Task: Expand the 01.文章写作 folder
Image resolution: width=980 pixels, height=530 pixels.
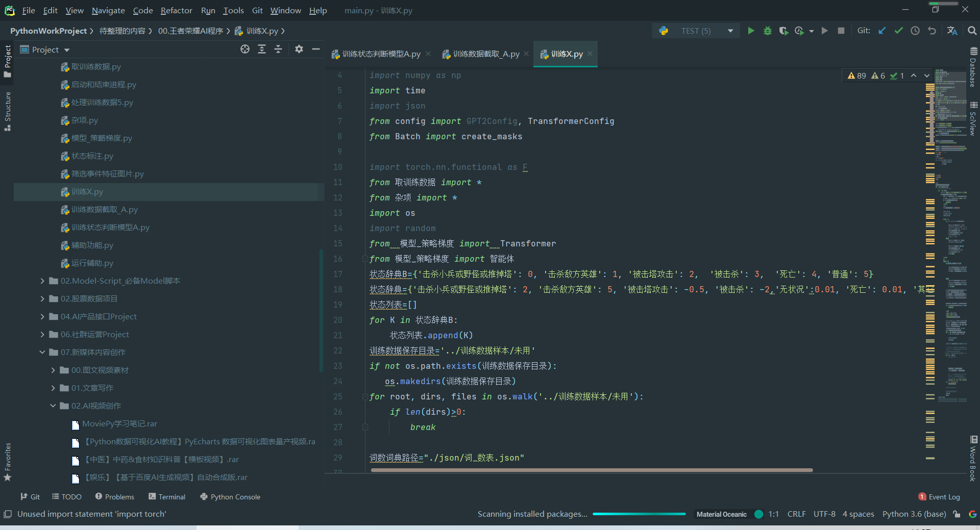Action: pyautogui.click(x=53, y=388)
